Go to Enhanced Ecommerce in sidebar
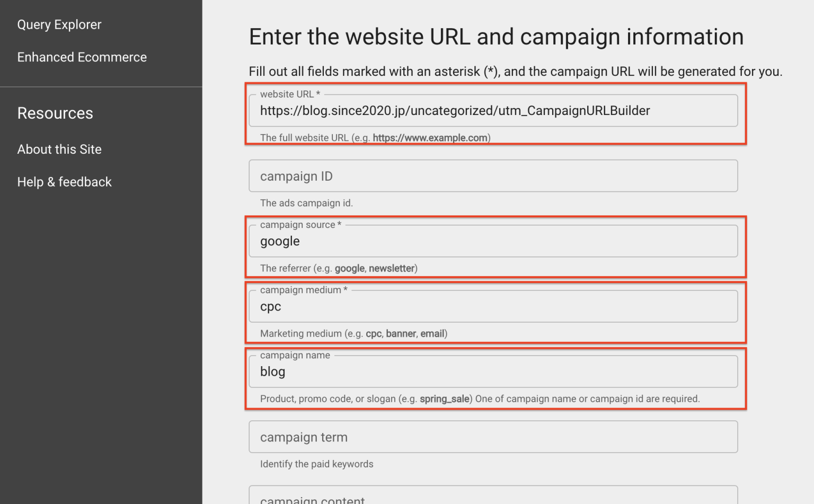 (82, 57)
